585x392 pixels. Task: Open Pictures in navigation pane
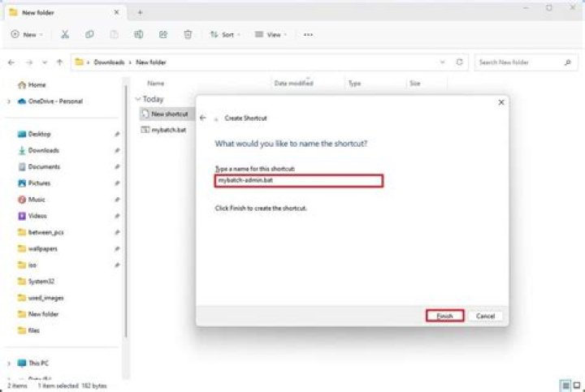pos(34,183)
